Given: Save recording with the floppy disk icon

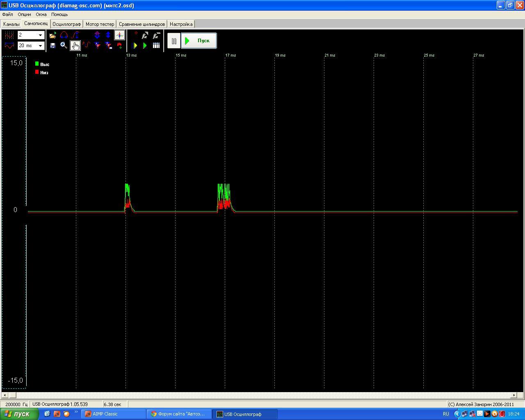Looking at the screenshot, I should pyautogui.click(x=52, y=46).
